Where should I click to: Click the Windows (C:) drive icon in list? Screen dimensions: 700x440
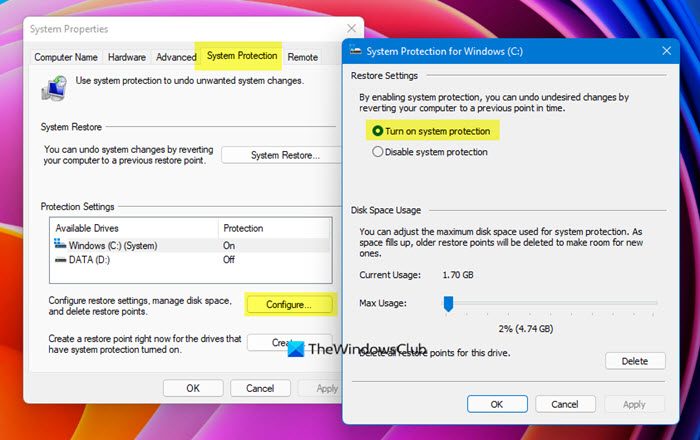point(60,244)
